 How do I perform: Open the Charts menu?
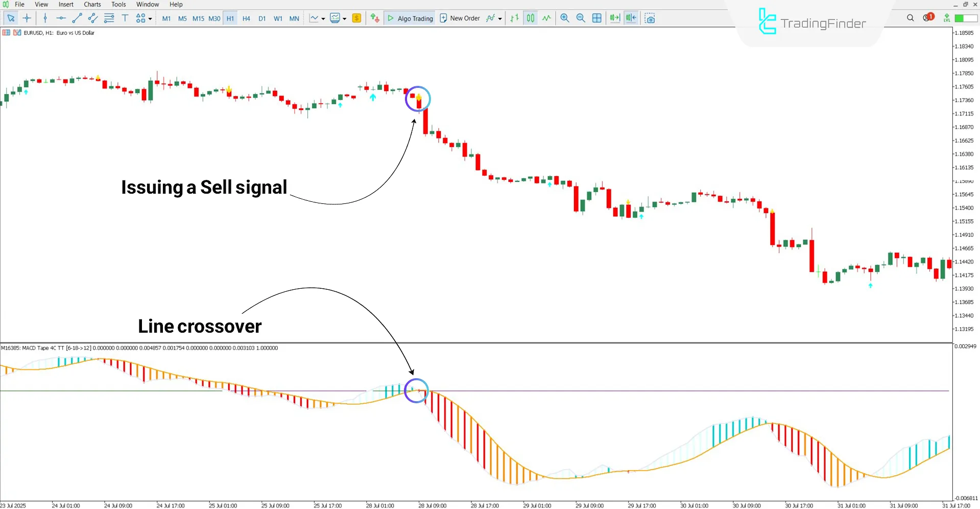(92, 4)
